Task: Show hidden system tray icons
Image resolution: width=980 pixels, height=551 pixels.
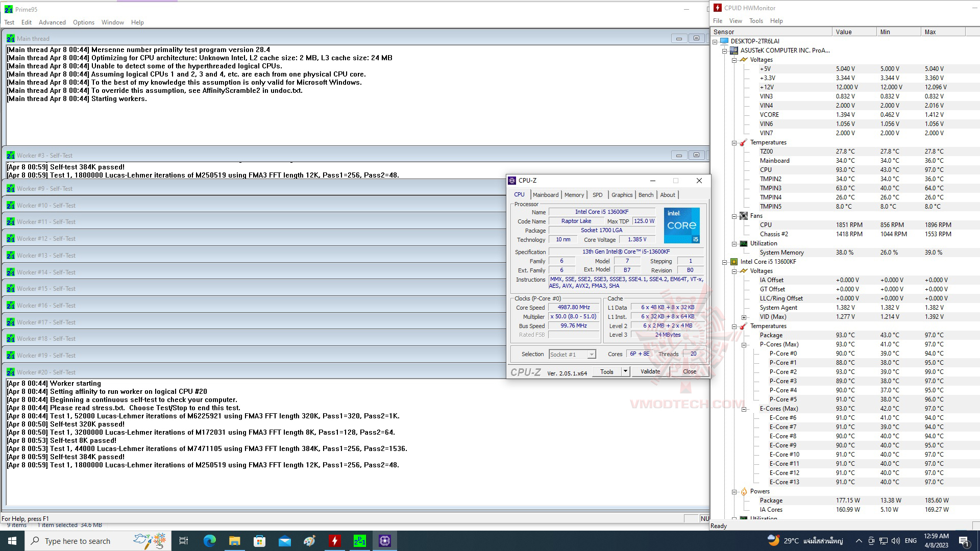Action: (859, 541)
